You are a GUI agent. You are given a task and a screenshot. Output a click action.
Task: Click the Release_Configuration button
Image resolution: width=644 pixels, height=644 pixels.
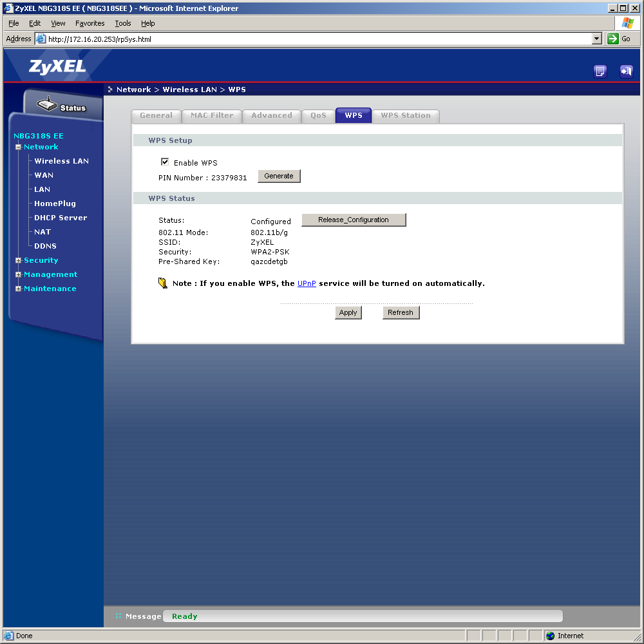point(354,220)
